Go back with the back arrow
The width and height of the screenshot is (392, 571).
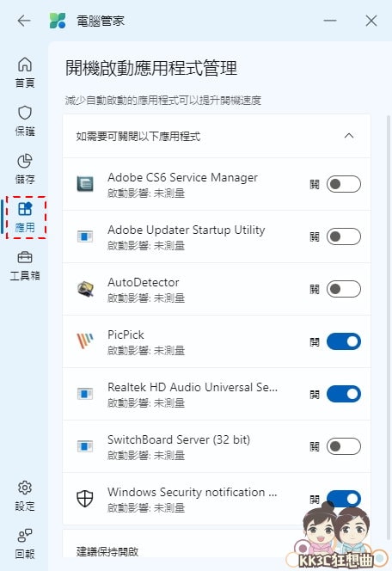click(24, 21)
